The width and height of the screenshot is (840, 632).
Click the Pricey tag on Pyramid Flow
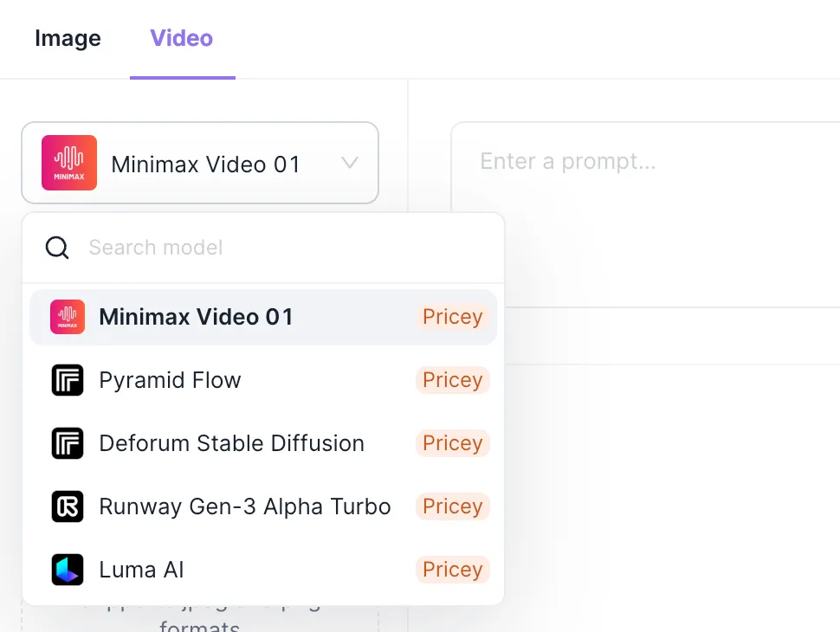click(452, 380)
